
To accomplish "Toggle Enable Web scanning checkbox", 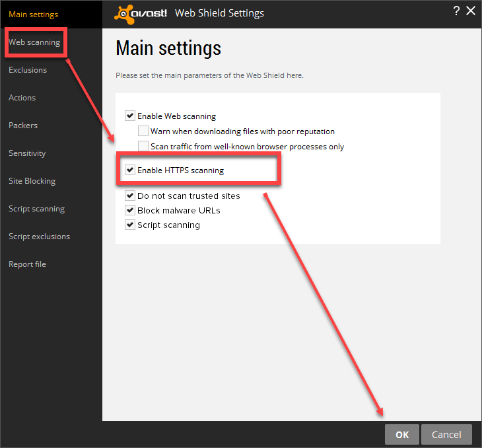I will point(130,116).
